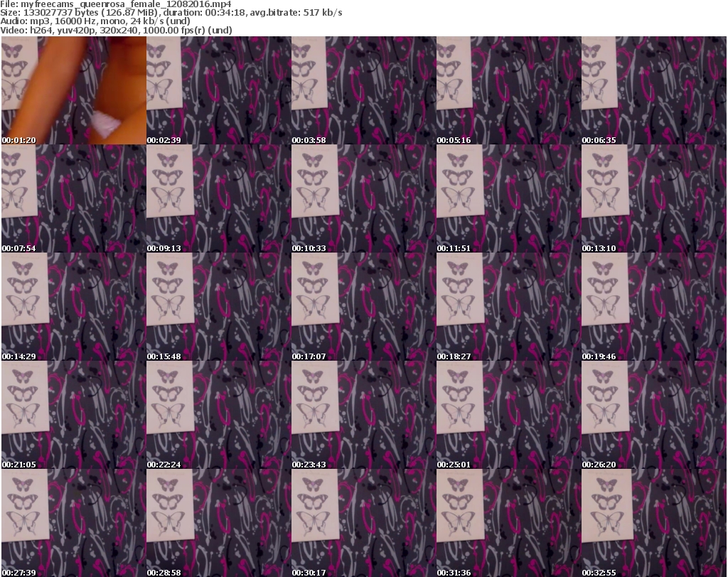Viewport: 728px width, 577px height.
Task: Select the frame stamped 00:10:33
Action: [x=363, y=198]
